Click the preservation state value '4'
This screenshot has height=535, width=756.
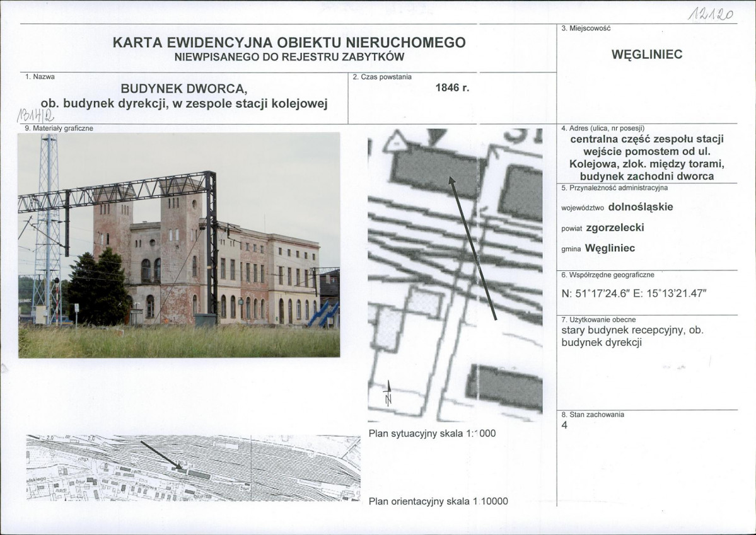tap(564, 425)
